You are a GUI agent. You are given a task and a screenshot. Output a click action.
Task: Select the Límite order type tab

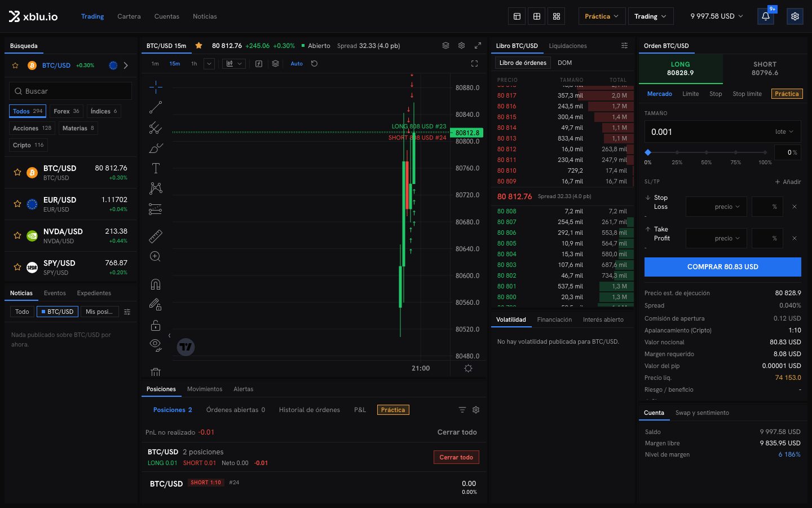click(x=691, y=94)
